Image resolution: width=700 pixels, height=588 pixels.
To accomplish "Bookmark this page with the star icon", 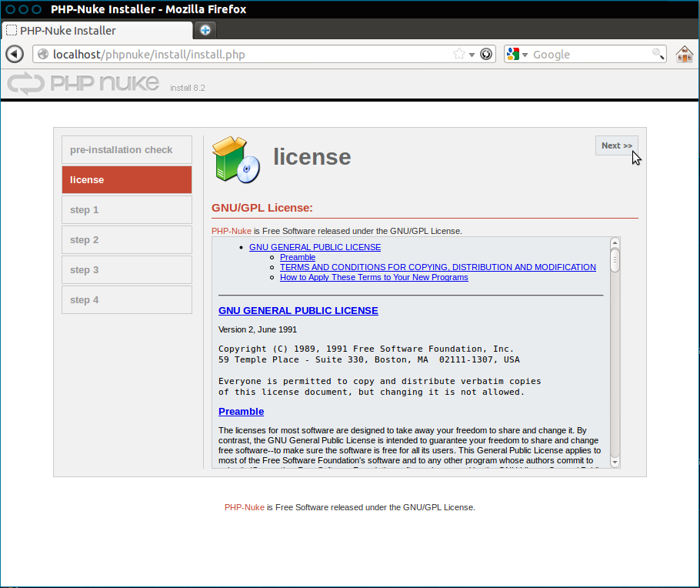I will tap(458, 55).
